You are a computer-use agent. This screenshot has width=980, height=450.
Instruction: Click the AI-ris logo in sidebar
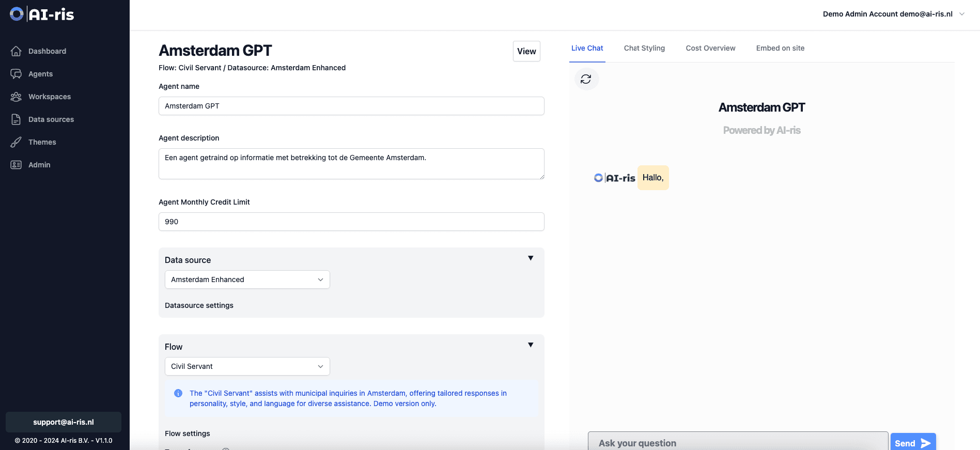pyautogui.click(x=42, y=14)
